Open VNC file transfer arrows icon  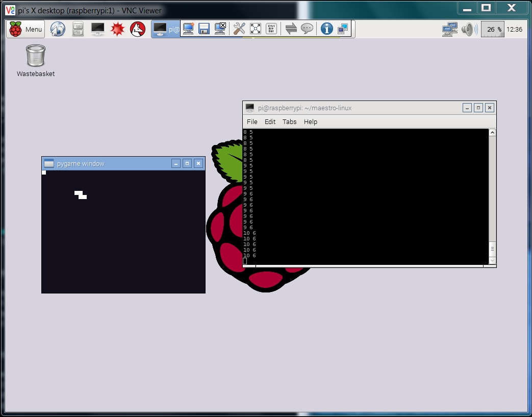tap(291, 29)
